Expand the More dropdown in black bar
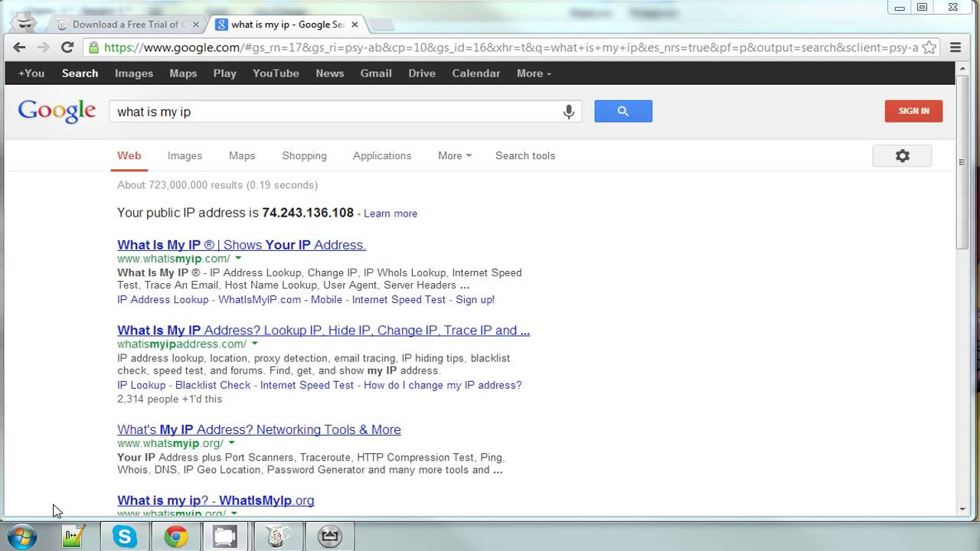This screenshot has width=980, height=551. click(534, 73)
